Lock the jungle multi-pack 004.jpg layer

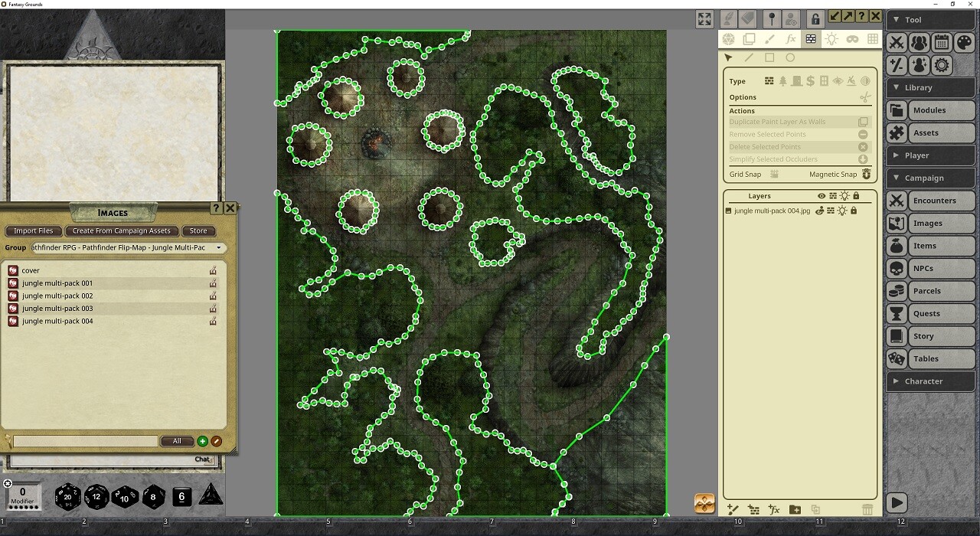pos(854,211)
